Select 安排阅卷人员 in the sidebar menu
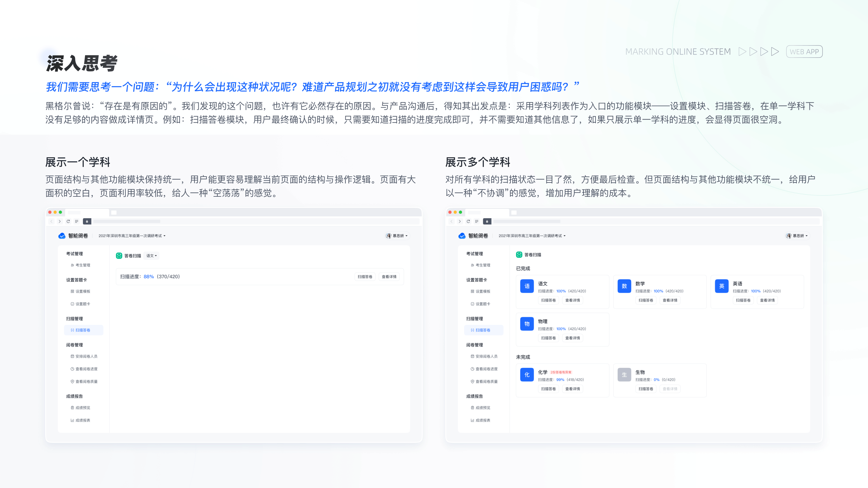 coord(87,356)
